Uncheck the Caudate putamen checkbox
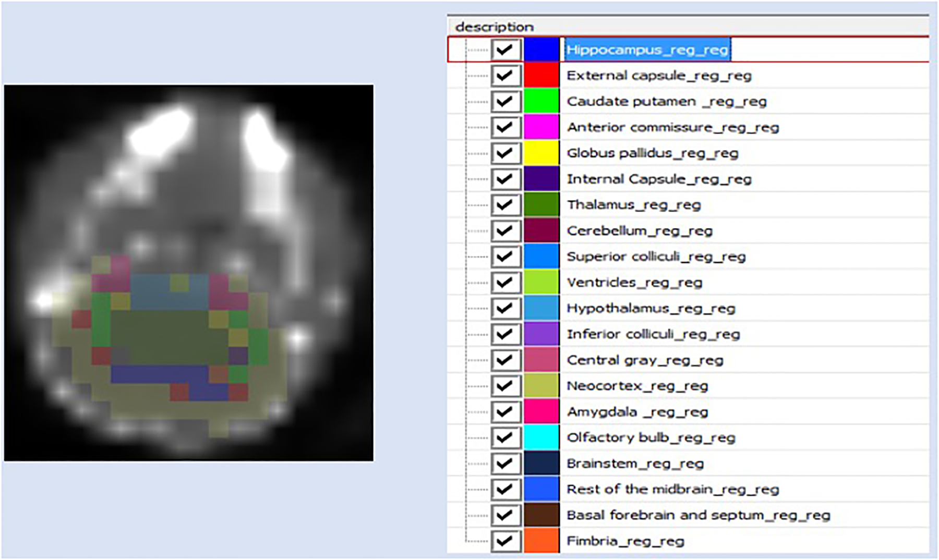 505,101
